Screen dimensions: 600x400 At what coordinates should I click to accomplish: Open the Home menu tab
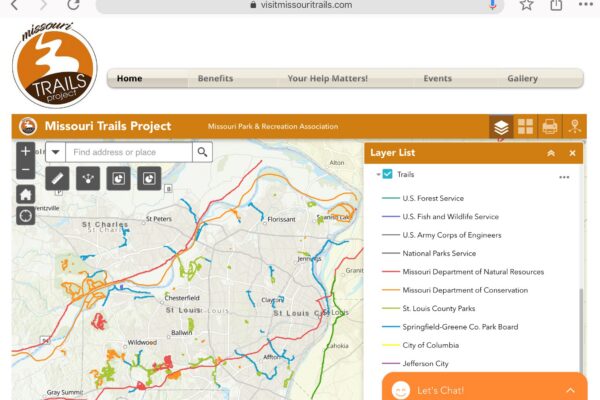[129, 78]
